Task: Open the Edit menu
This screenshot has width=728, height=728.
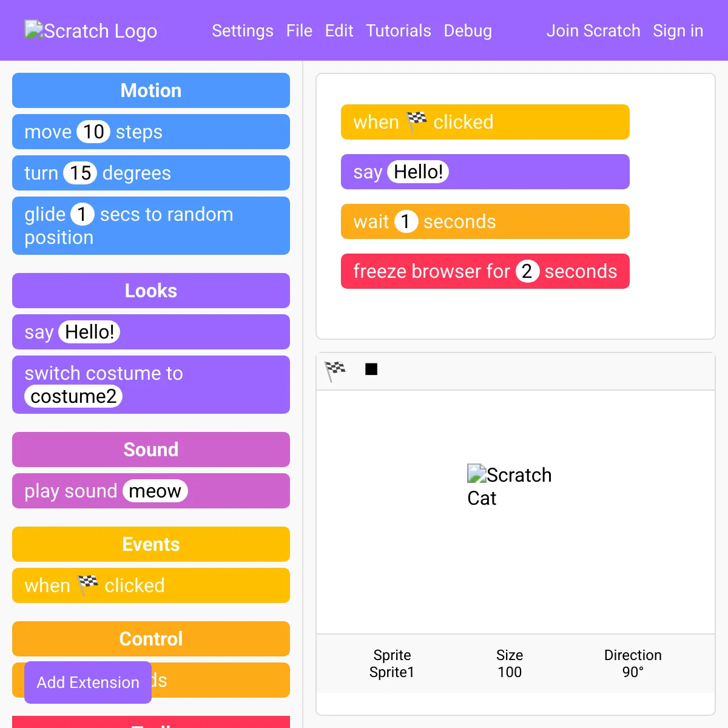Action: [x=339, y=31]
